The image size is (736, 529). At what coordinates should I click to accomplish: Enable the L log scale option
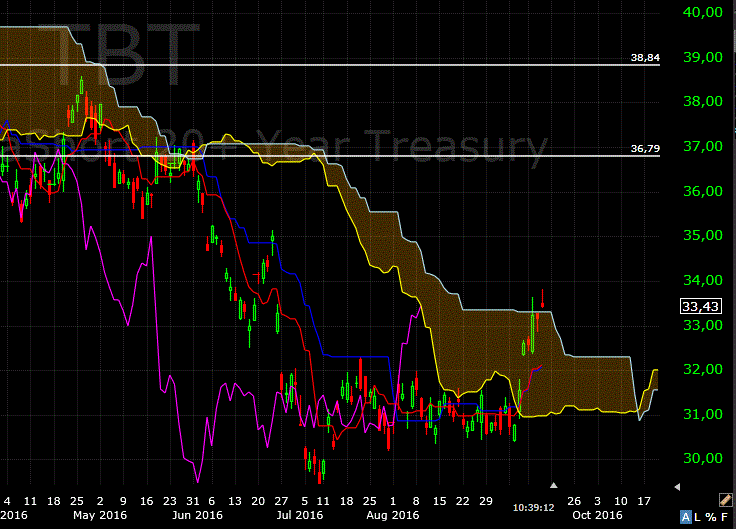tap(698, 516)
